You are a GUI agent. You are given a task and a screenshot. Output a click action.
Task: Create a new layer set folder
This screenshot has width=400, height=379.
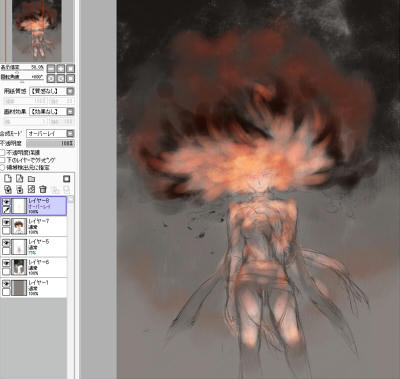(x=31, y=179)
